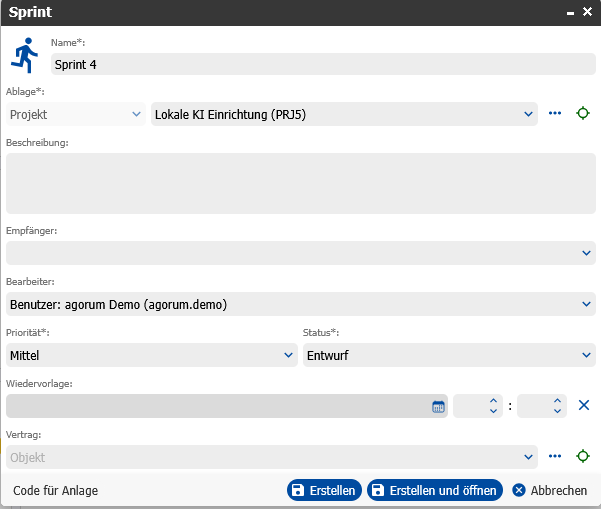Click the blue running sprint icon

pyautogui.click(x=25, y=55)
